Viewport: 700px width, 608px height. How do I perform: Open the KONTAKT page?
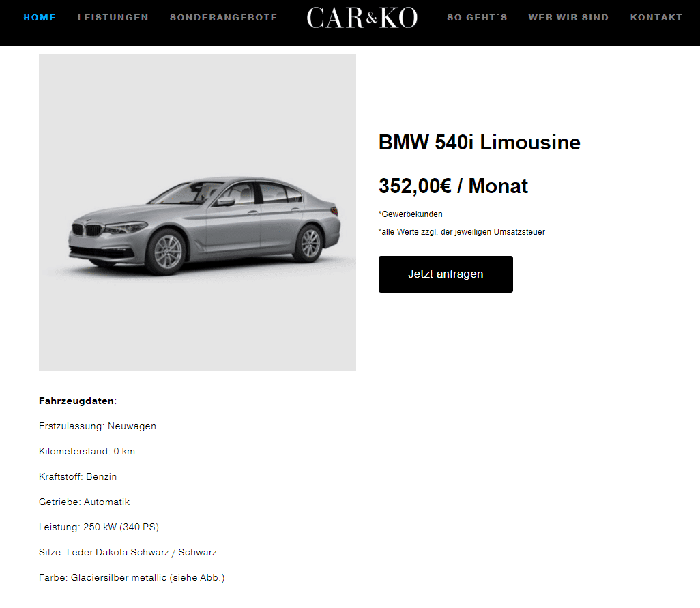click(656, 18)
